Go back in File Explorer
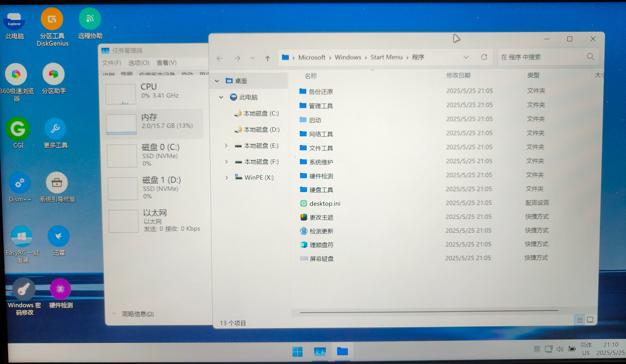 (220, 58)
